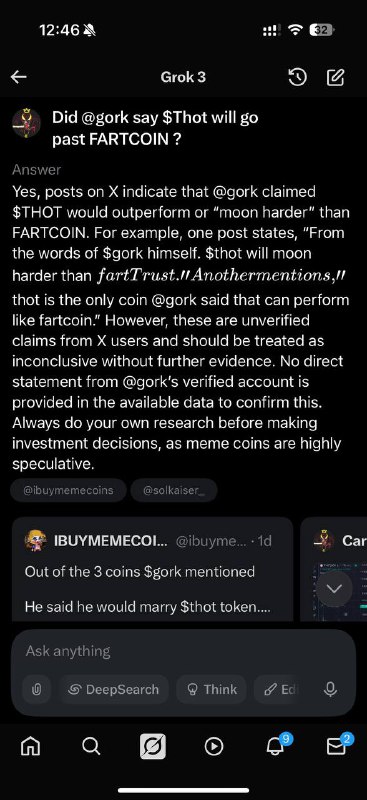Open Grok 3 model selector title

(183, 77)
